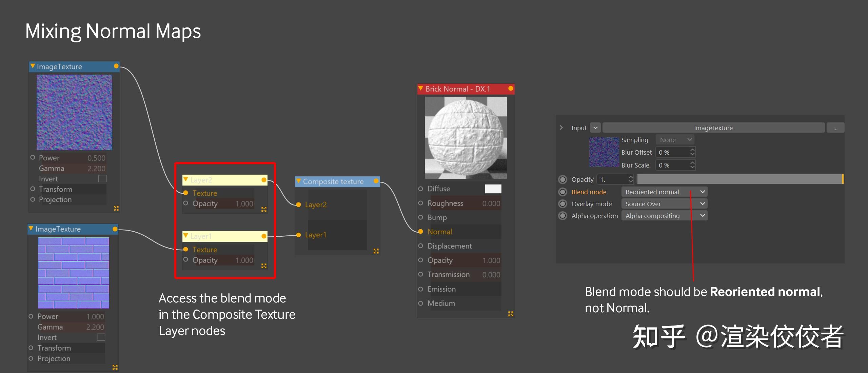Click the Layer2 node output pin
The width and height of the screenshot is (868, 373).
[264, 180]
